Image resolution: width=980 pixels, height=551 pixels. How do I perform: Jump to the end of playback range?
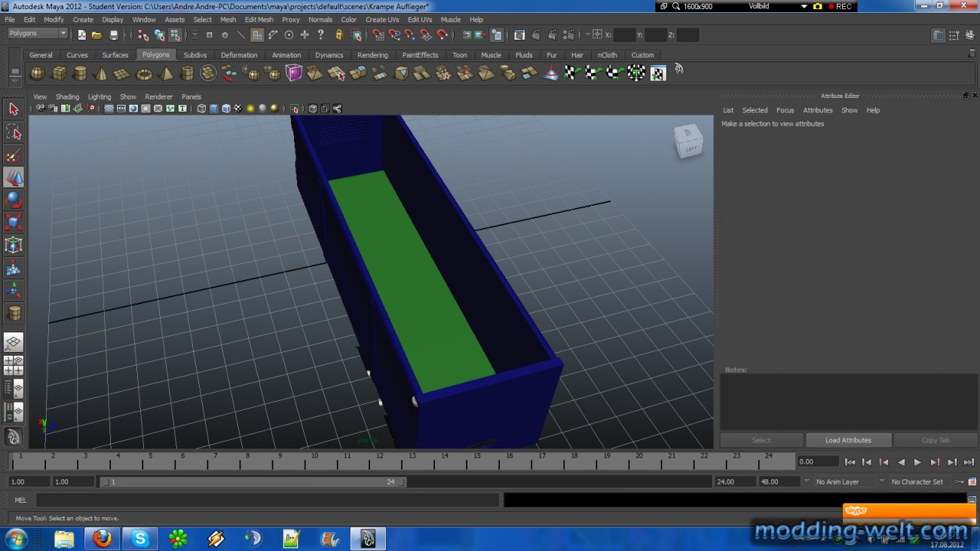tap(969, 462)
